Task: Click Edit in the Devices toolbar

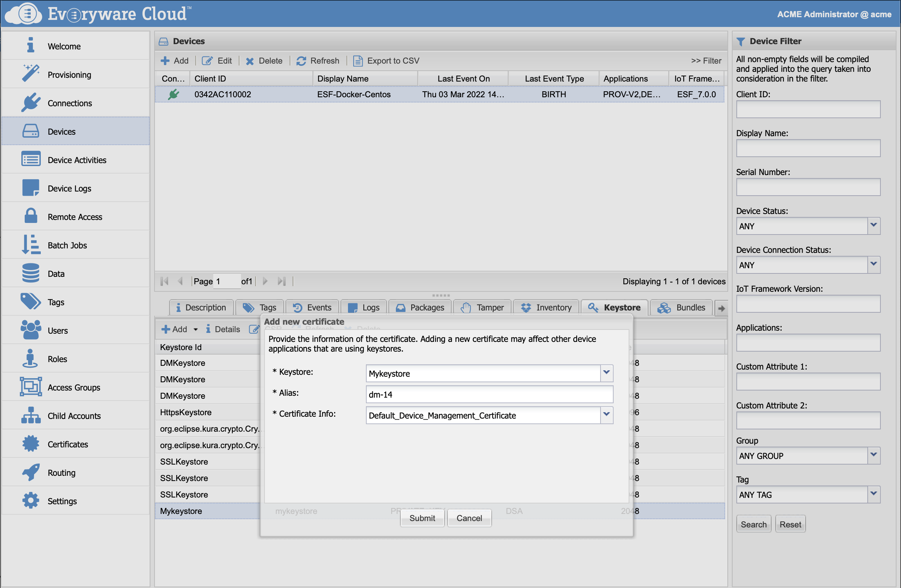Action: coord(217,61)
